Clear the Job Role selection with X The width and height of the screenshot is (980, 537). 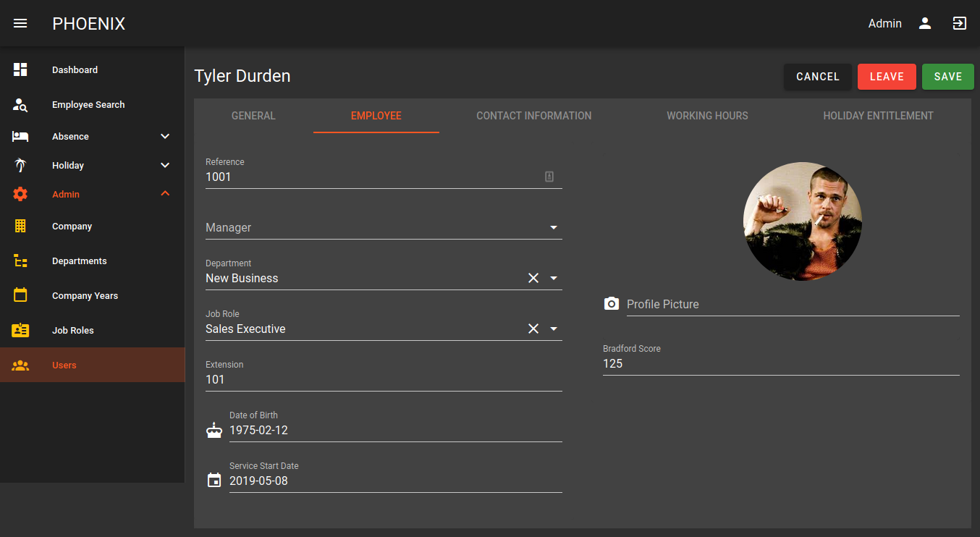pos(533,329)
